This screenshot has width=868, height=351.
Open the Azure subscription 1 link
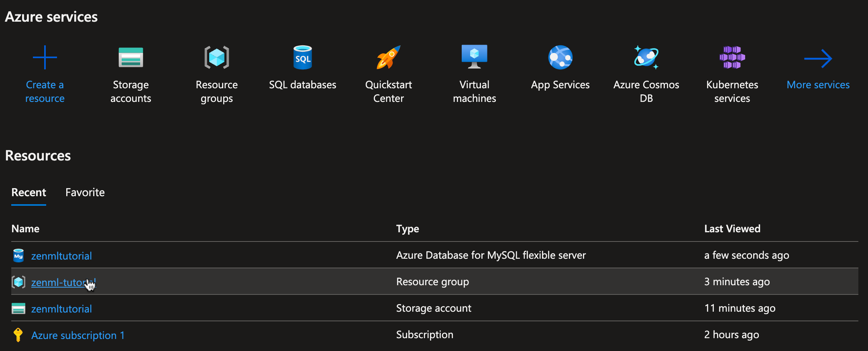pyautogui.click(x=78, y=335)
